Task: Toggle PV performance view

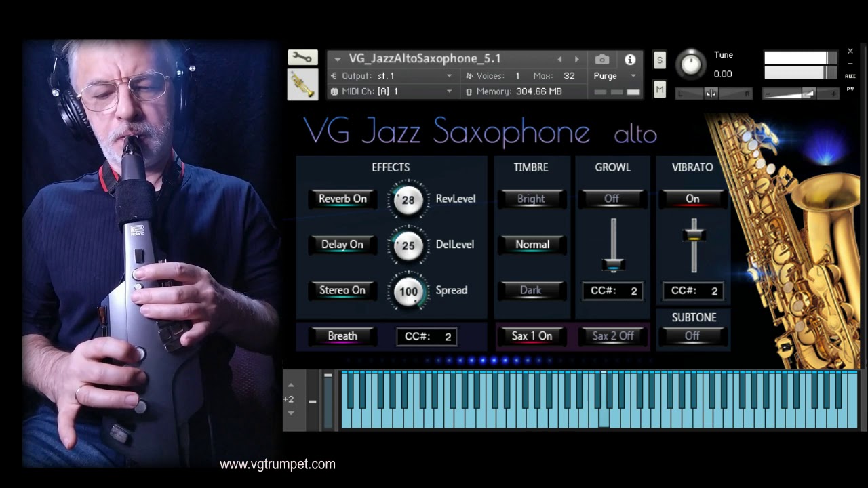Action: tap(850, 89)
